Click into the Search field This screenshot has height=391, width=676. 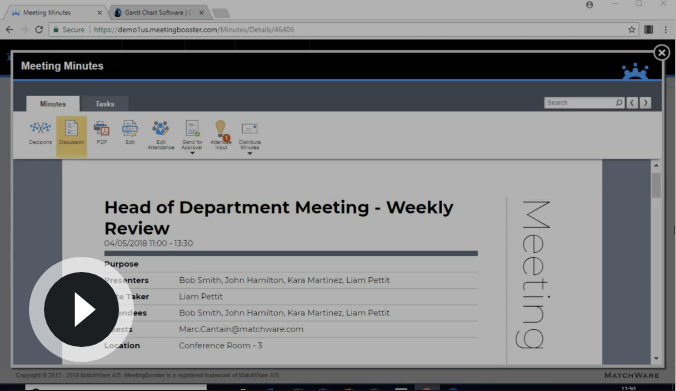(x=580, y=103)
